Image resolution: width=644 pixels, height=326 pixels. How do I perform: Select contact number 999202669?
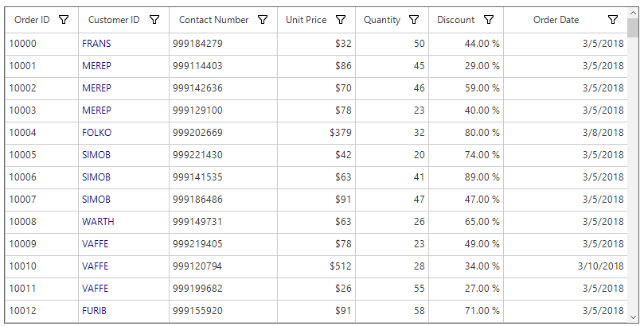pos(223,133)
